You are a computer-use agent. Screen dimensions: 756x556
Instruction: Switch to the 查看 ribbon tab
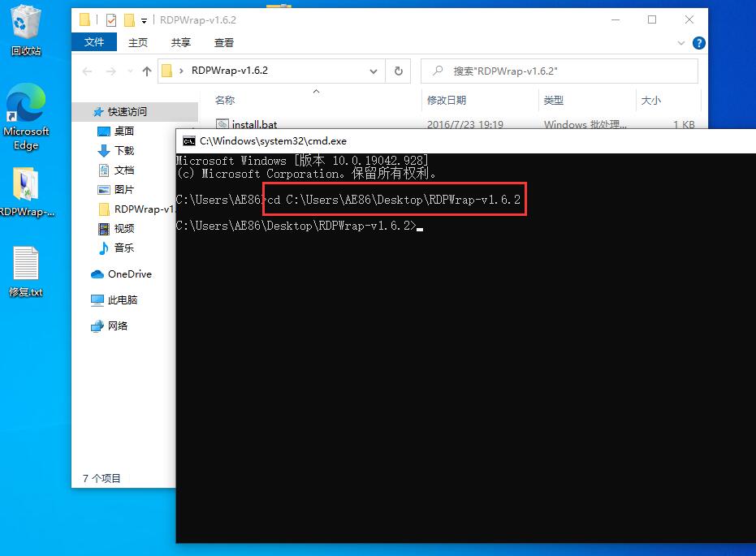tap(224, 42)
